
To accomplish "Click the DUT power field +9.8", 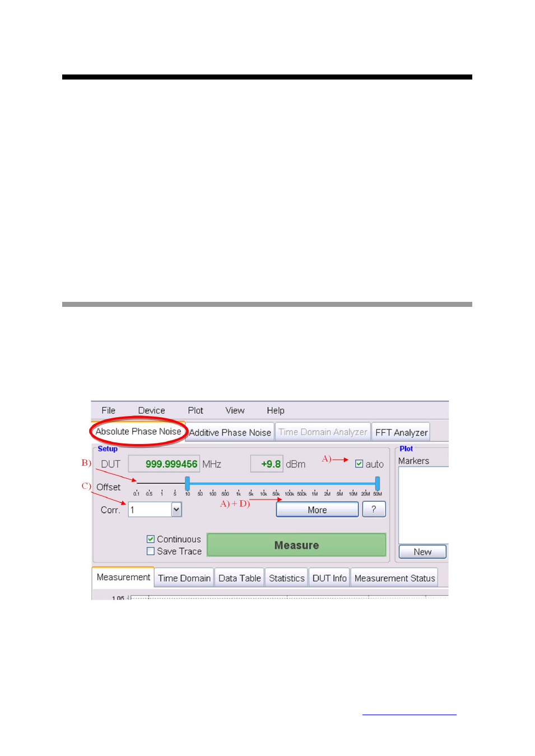I will 267,464.
